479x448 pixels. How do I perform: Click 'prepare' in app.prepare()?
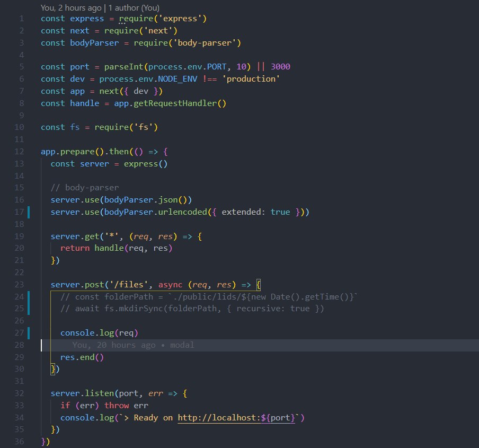coord(77,152)
